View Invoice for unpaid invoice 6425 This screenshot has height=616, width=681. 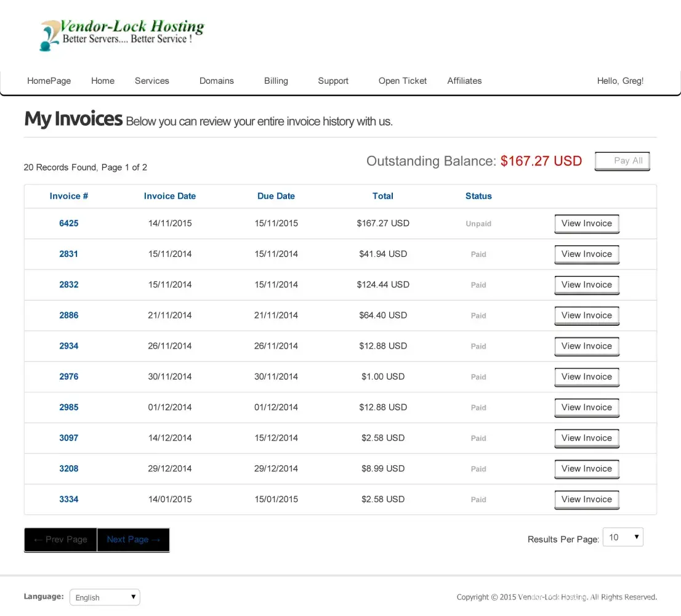tap(586, 224)
